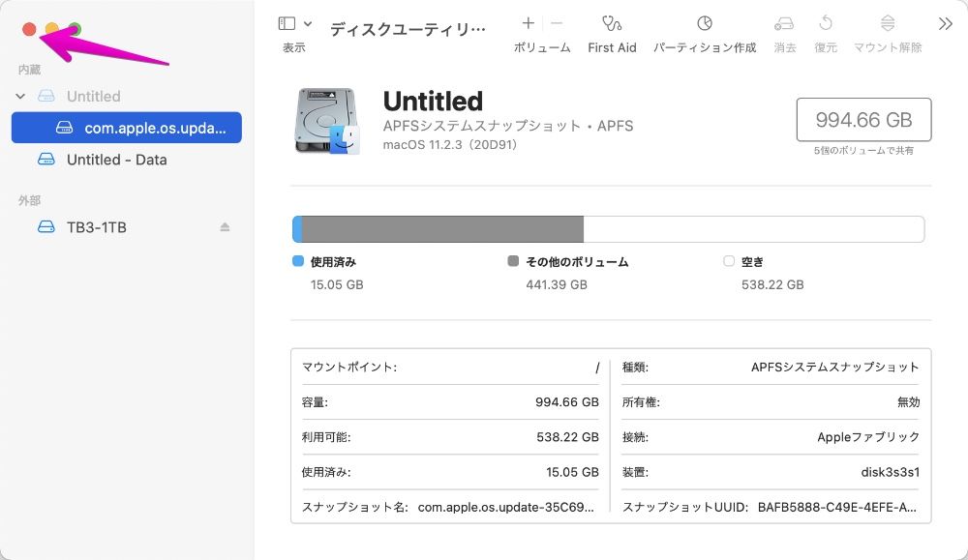Click the 15.05 GB used legend value
This screenshot has width=968, height=560.
(x=337, y=285)
